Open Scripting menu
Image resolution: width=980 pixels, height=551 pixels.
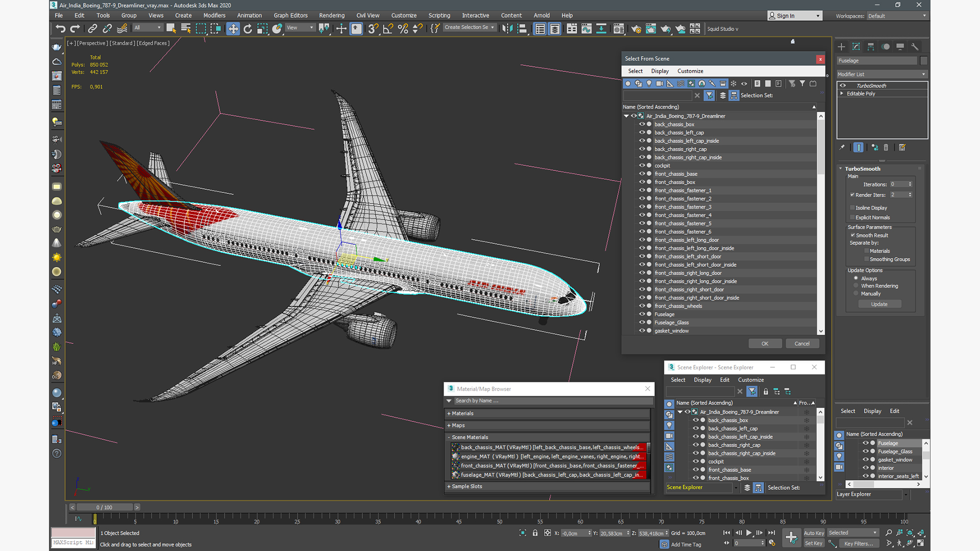click(x=439, y=16)
